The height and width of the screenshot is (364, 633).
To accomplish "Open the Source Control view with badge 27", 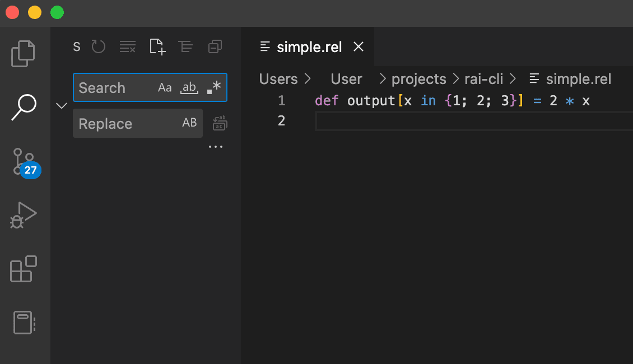I will click(x=24, y=162).
